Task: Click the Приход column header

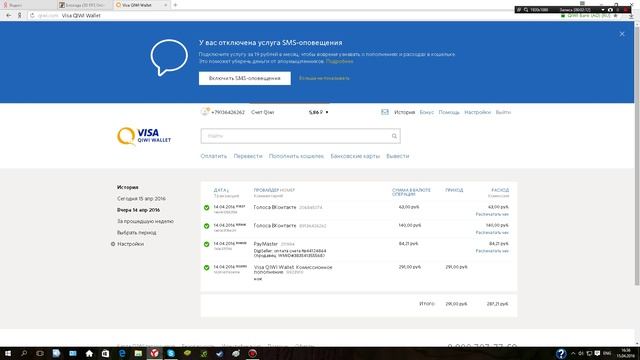Action: 454,190
